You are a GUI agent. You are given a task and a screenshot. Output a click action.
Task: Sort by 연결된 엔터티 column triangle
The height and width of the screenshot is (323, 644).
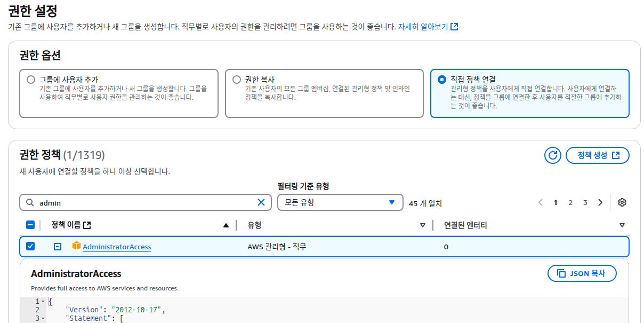pyautogui.click(x=622, y=225)
